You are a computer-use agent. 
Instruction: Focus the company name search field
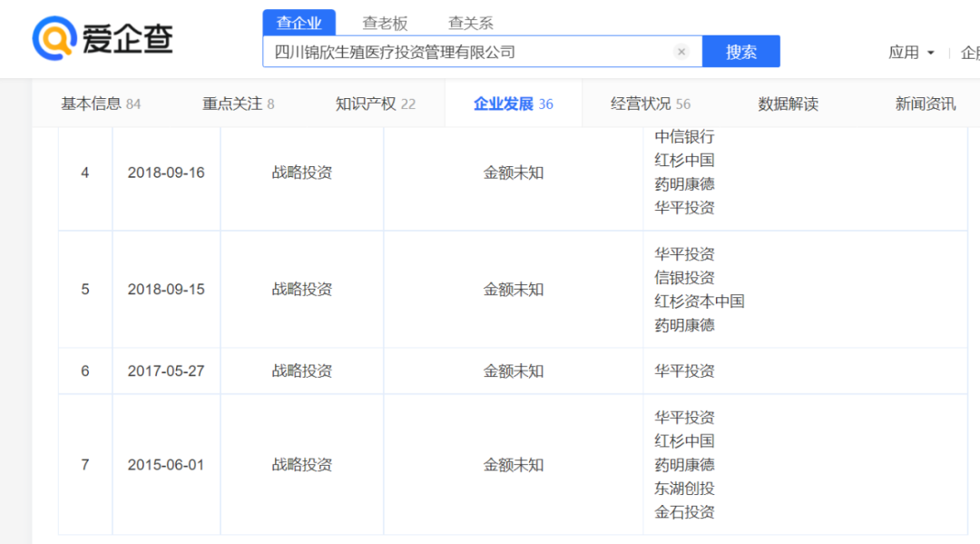[483, 52]
